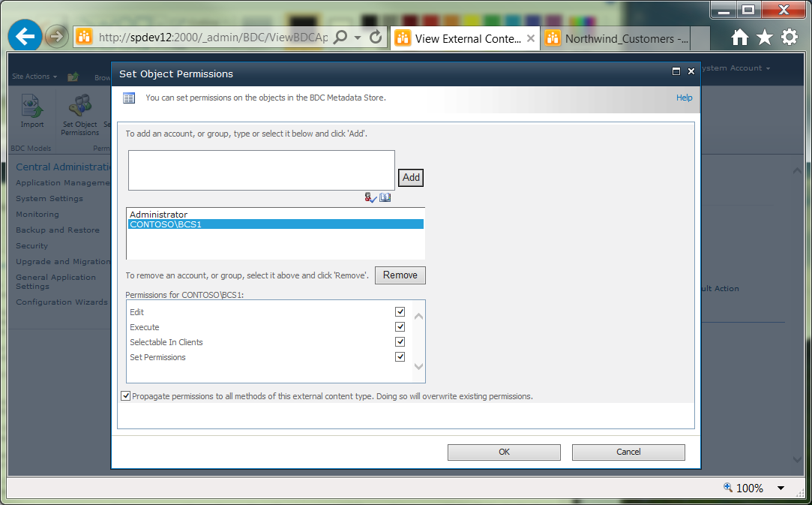
Task: Click the Refresh page icon
Action: (376, 37)
